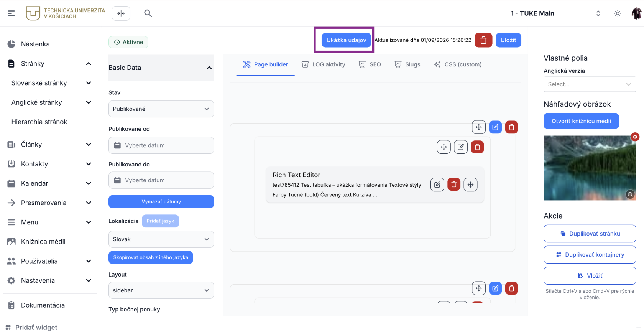Click Otvoriť knižnicu médií button
Viewport: 644px width, 336px height.
click(x=581, y=121)
